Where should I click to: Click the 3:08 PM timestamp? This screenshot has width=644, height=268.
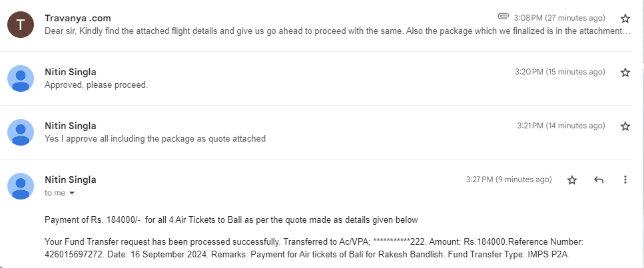pyautogui.click(x=559, y=18)
